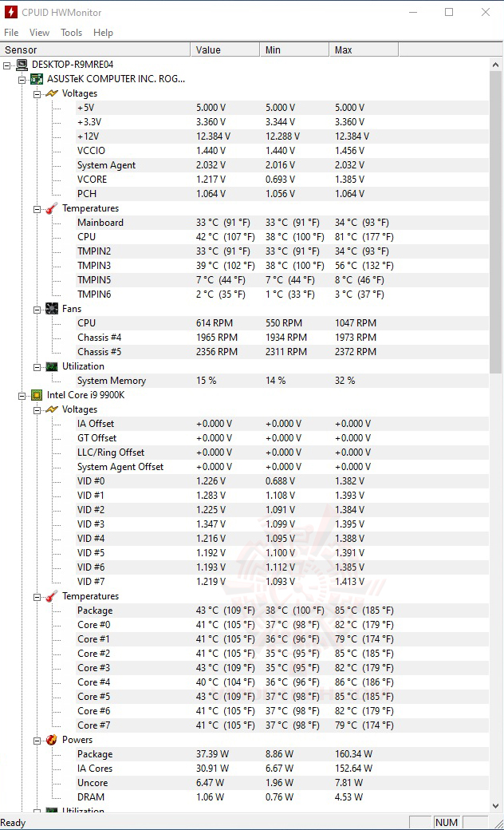Click the motherboard Utilization icon

pyautogui.click(x=52, y=366)
